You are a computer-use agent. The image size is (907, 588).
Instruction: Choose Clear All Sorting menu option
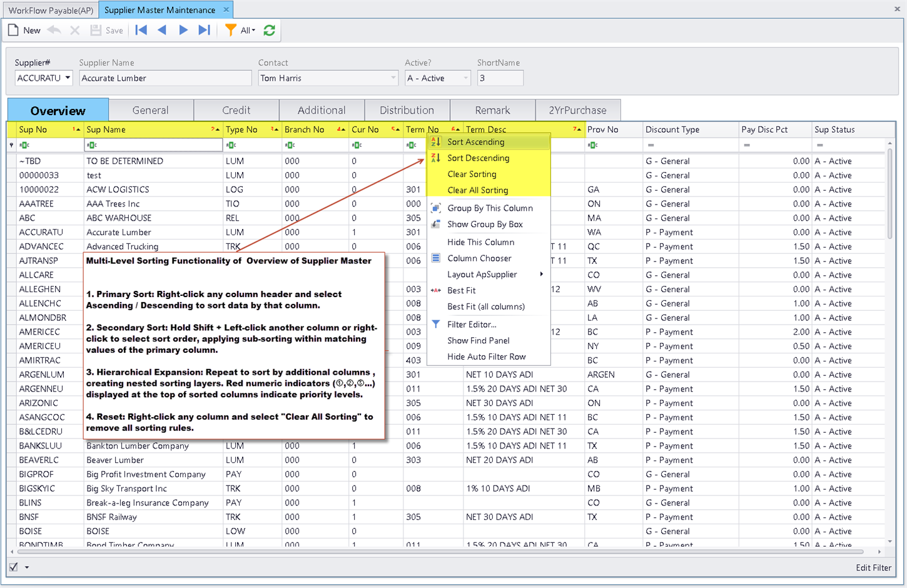(x=477, y=190)
